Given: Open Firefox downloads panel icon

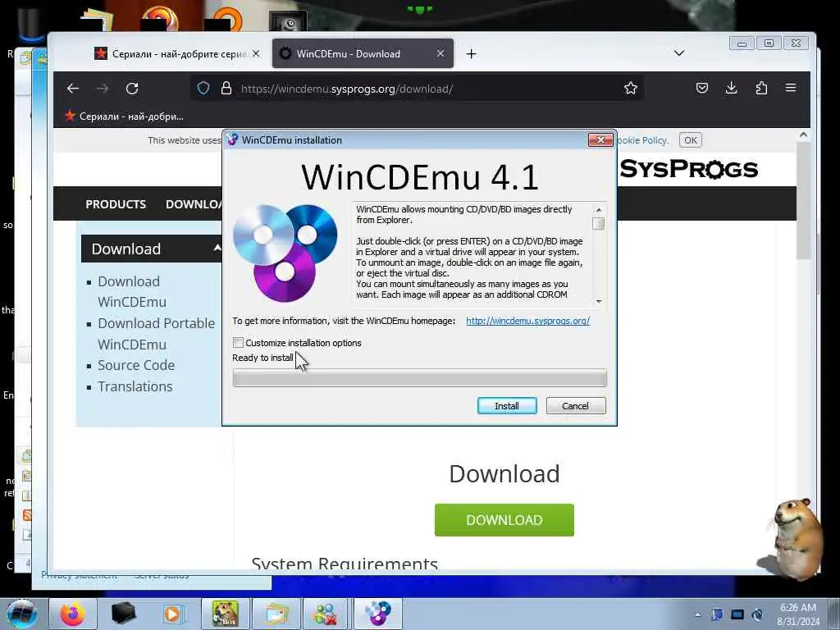Looking at the screenshot, I should pyautogui.click(x=731, y=88).
